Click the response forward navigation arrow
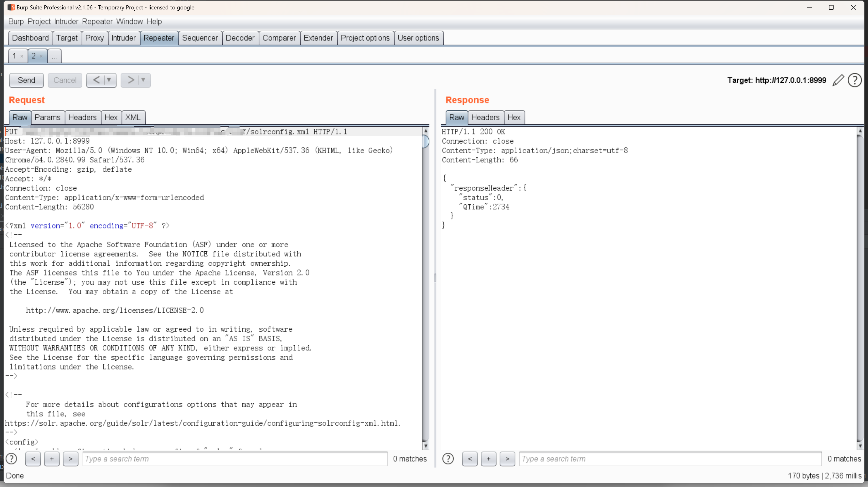Screen dimensions: 868x487 [507, 458]
